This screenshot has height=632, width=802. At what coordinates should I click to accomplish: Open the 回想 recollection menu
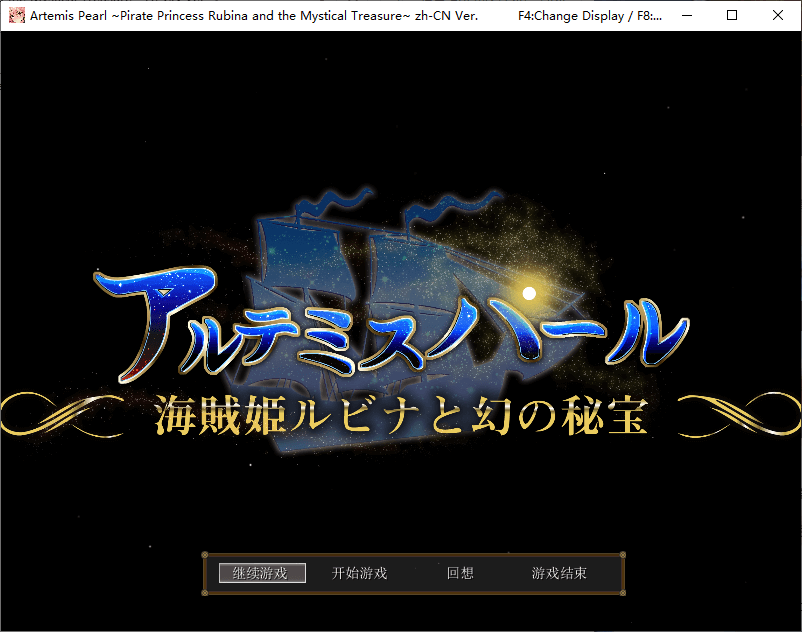tap(460, 573)
